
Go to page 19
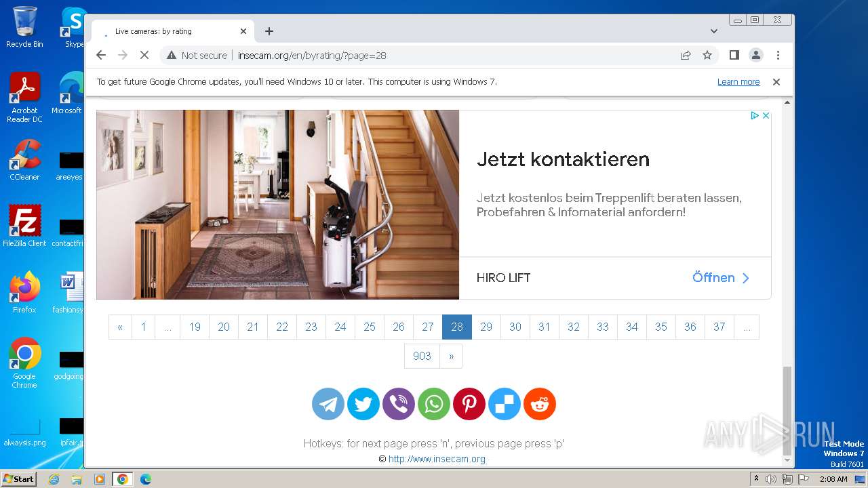click(x=195, y=327)
